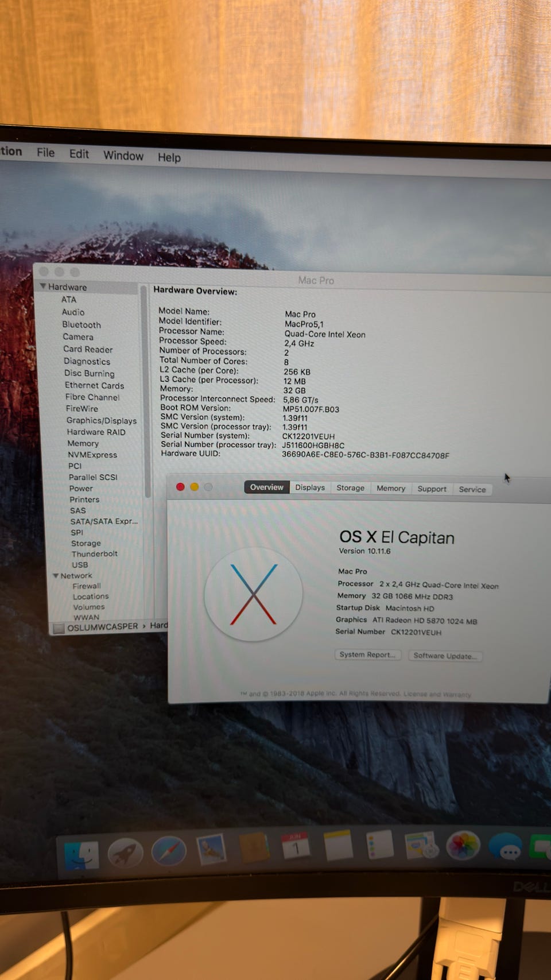Open the File menu
Screen dimensions: 551x980
point(45,153)
